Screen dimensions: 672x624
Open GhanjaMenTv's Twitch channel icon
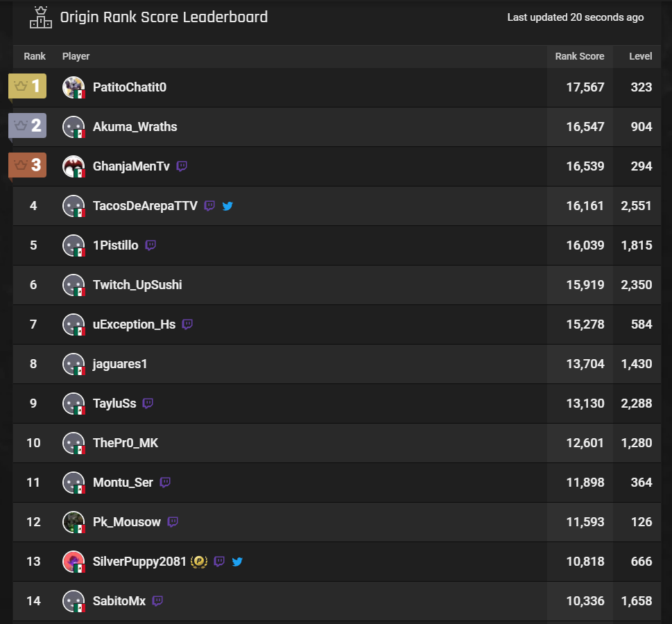(182, 166)
